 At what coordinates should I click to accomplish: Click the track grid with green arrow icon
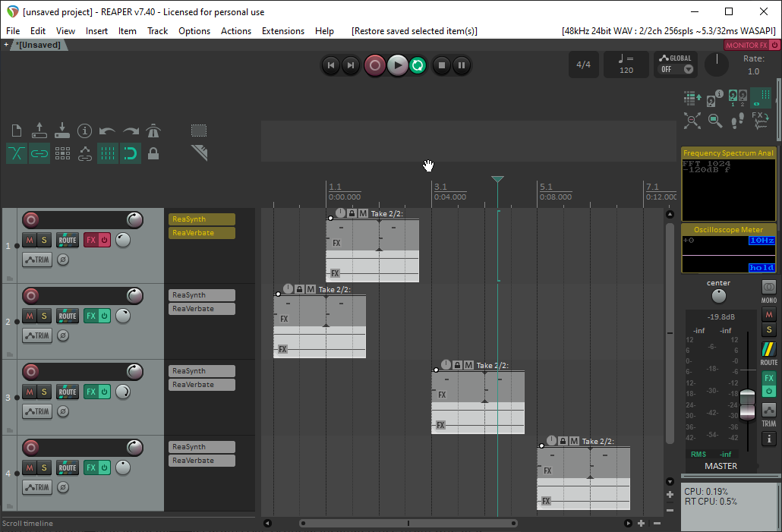tap(692, 98)
